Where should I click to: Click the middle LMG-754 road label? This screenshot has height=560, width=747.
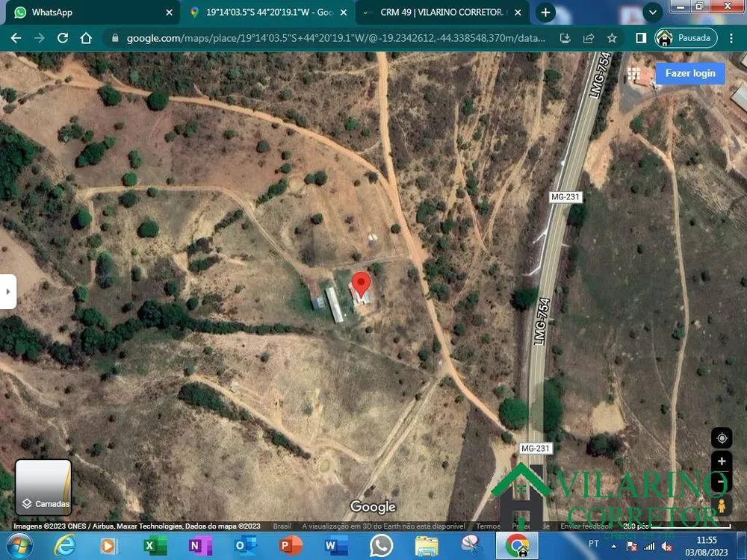[x=542, y=321]
